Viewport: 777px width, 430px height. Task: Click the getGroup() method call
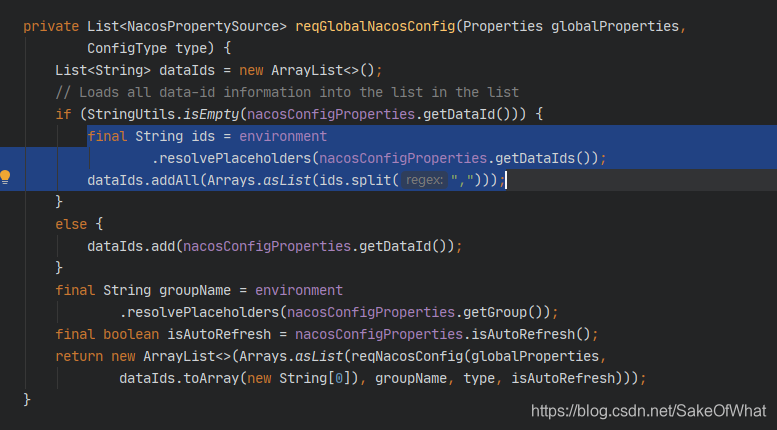503,312
